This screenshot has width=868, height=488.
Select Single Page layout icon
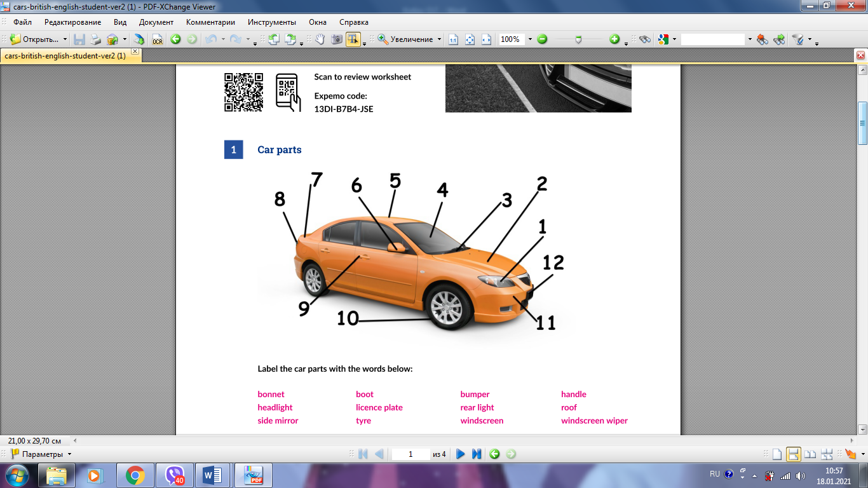point(776,454)
